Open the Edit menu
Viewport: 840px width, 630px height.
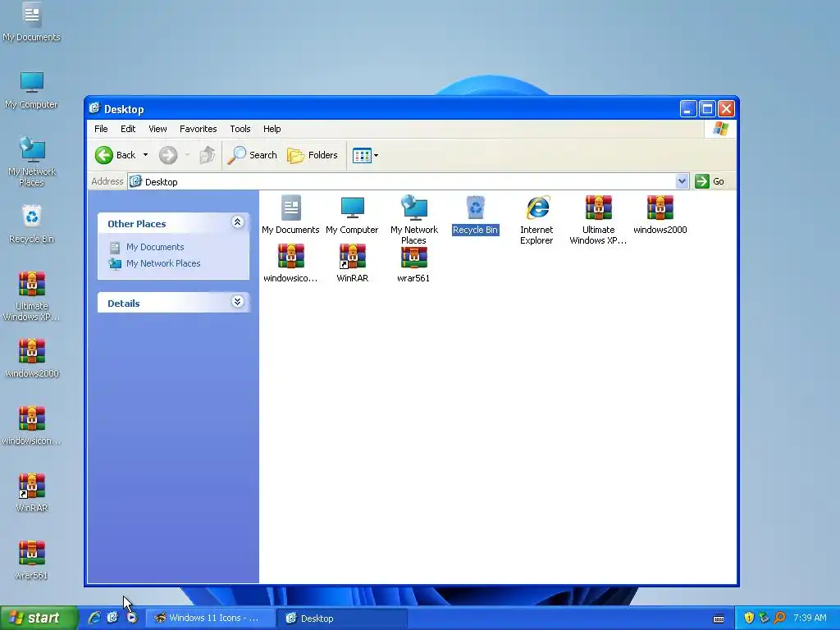click(127, 129)
